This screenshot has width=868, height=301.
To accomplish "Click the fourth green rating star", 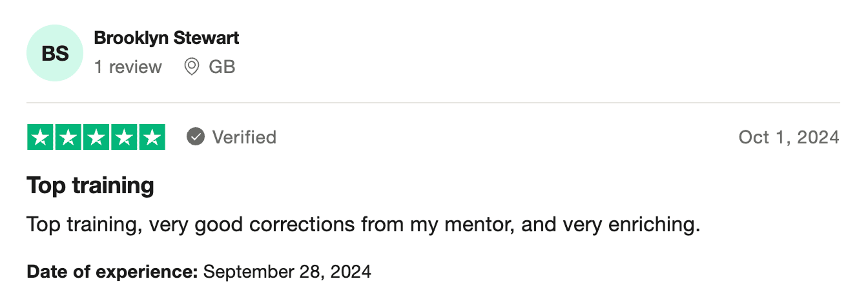I will click(x=124, y=137).
